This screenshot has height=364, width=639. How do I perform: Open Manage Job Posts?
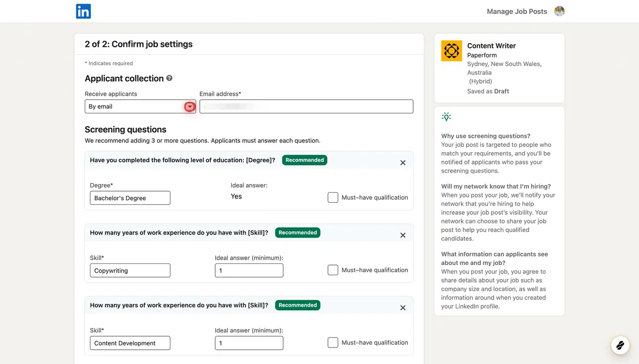[517, 11]
